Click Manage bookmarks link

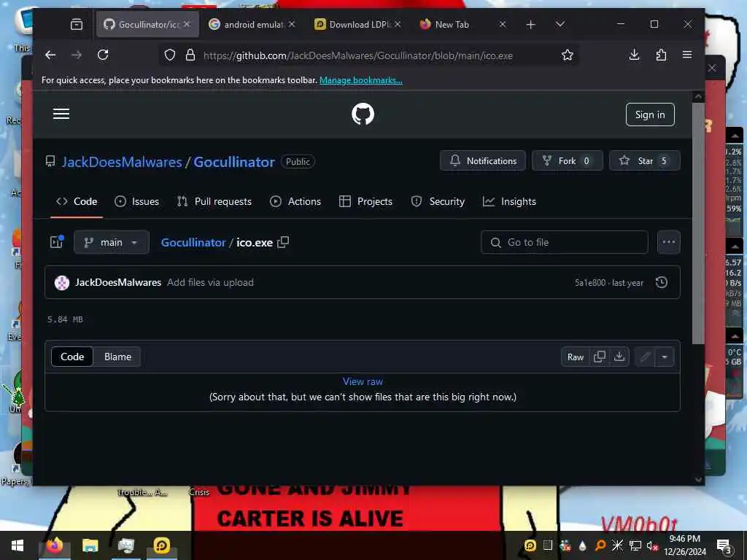pyautogui.click(x=360, y=80)
